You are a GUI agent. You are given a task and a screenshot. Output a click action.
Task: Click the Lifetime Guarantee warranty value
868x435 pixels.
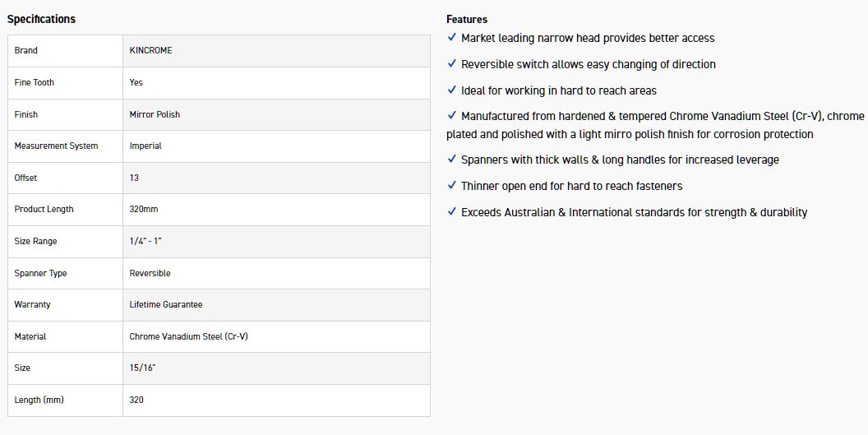tap(166, 304)
